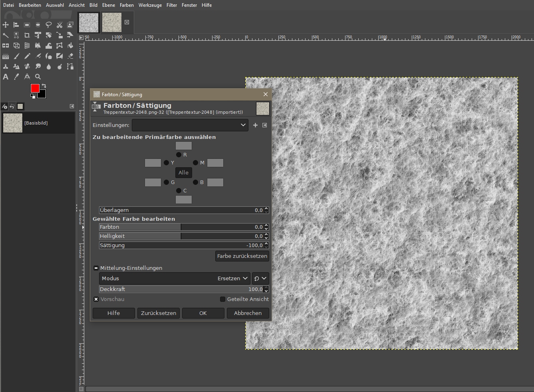Viewport: 534px width, 392px height.
Task: Click the Zurücksetzen button
Action: (158, 313)
